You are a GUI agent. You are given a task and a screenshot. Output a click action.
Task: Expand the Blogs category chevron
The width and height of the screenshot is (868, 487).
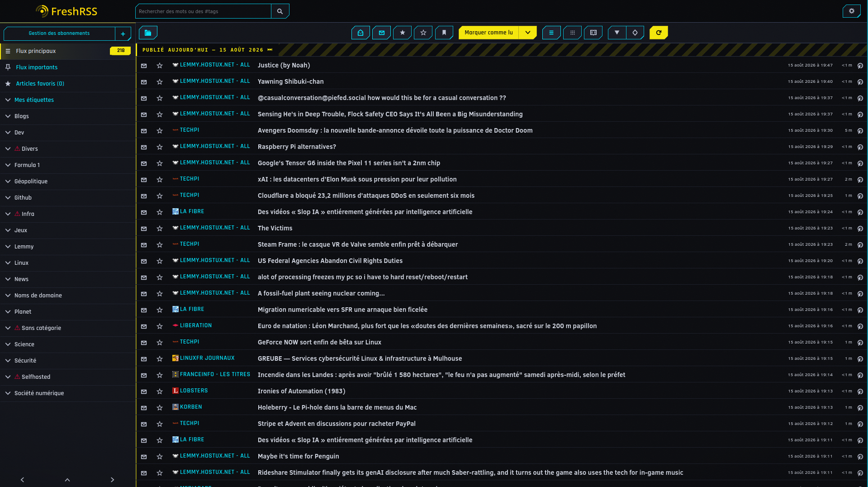(x=8, y=116)
